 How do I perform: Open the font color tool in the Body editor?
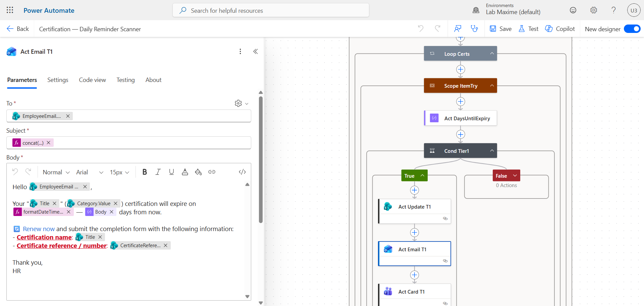click(185, 172)
